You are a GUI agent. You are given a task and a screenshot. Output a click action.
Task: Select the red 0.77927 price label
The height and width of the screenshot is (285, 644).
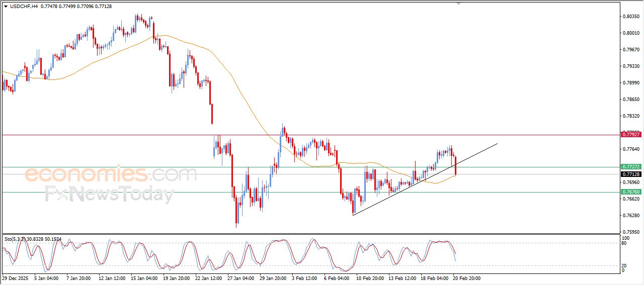631,135
